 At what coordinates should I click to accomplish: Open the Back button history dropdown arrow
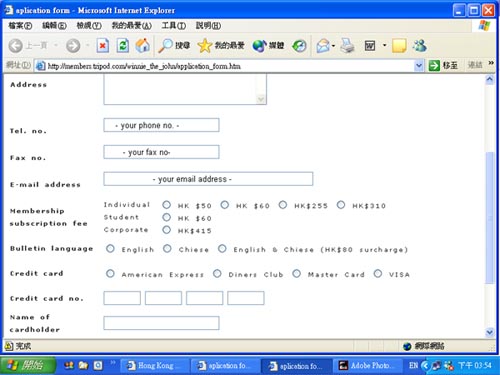pyautogui.click(x=56, y=46)
